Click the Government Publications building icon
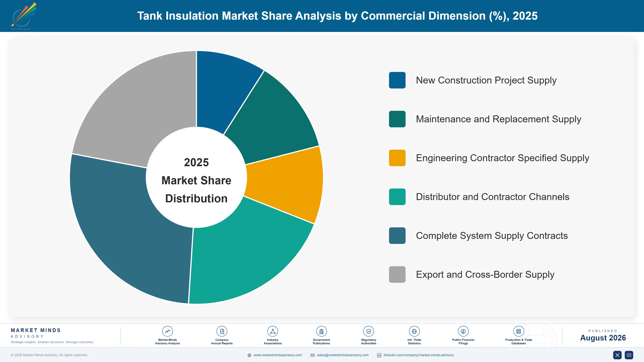 tap(321, 331)
